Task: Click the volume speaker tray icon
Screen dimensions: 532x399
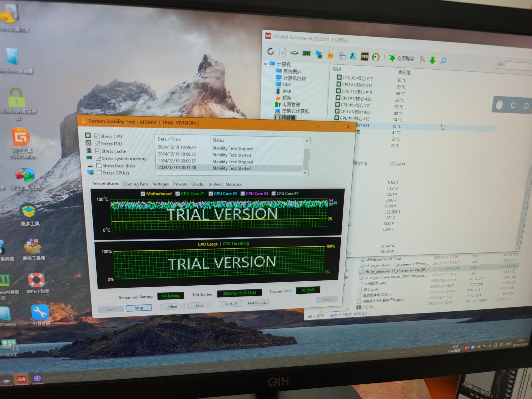Action: coord(501,345)
